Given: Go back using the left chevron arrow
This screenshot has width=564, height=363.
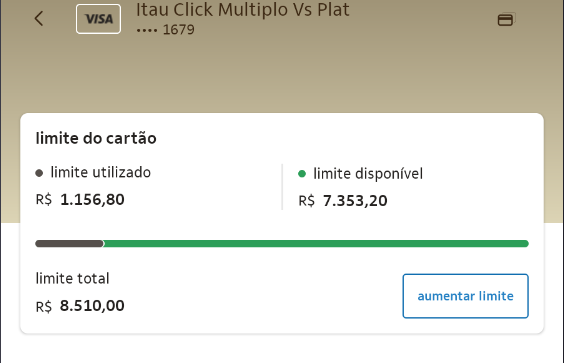Looking at the screenshot, I should click(x=39, y=18).
